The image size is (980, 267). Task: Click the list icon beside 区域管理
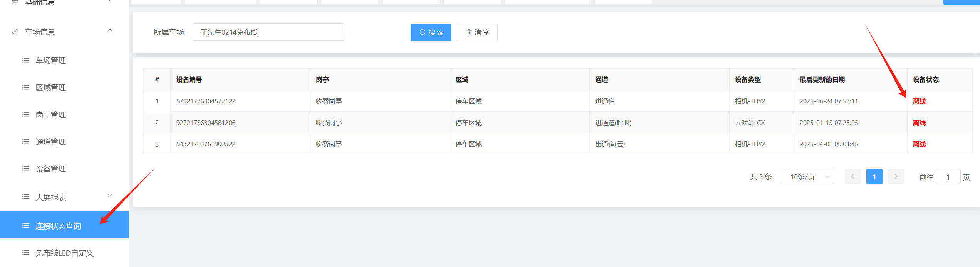click(x=26, y=87)
